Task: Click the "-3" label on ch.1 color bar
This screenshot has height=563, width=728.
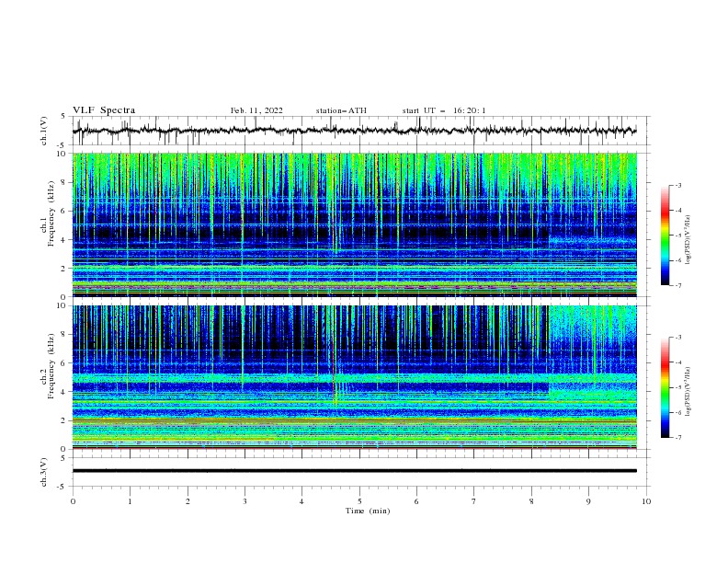Action: click(678, 185)
